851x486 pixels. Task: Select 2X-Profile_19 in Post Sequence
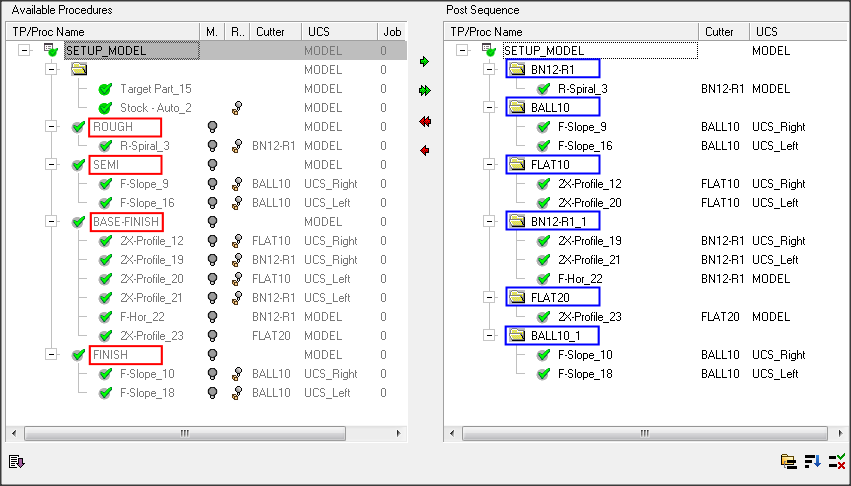(589, 241)
